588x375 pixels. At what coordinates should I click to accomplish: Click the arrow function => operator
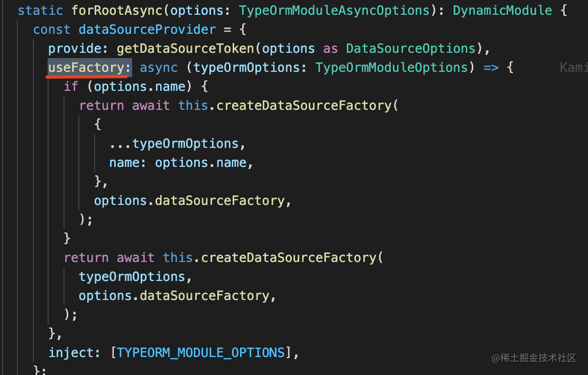tap(491, 68)
